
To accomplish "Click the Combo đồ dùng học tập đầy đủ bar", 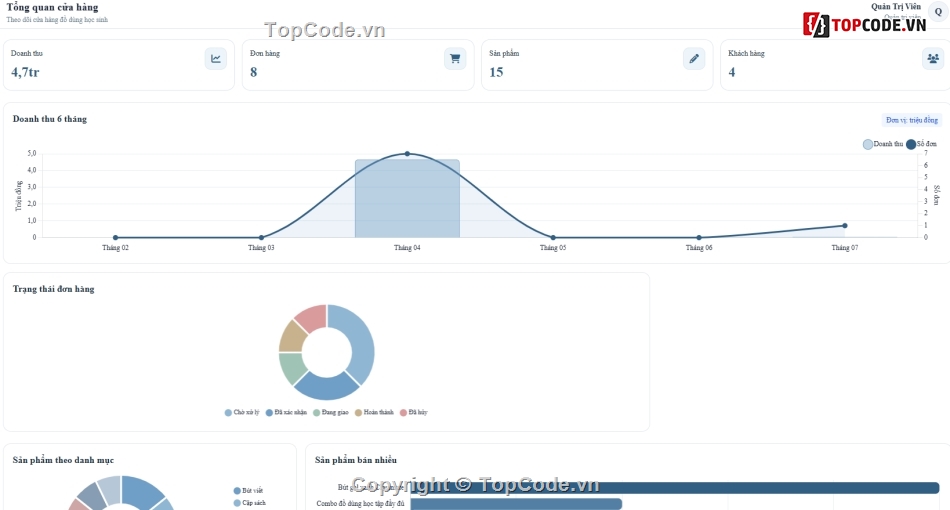I will click(x=516, y=504).
